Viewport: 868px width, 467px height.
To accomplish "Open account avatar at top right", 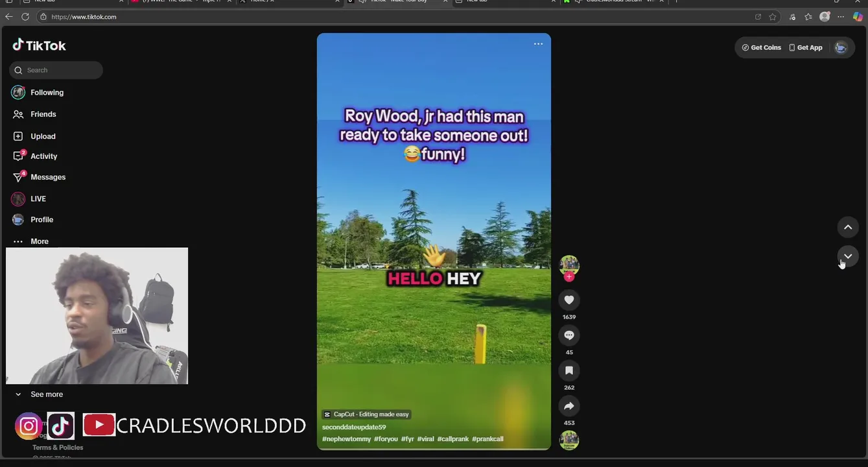I will 841,47.
